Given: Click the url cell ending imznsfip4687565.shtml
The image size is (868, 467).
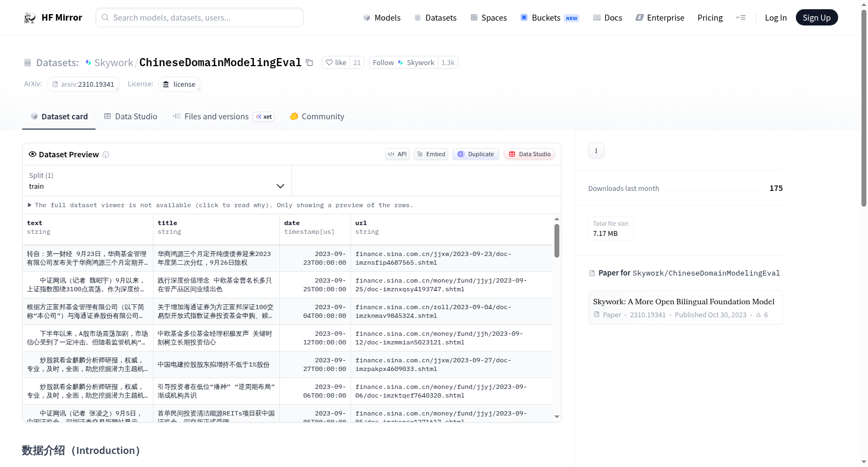Looking at the screenshot, I should click(452, 258).
